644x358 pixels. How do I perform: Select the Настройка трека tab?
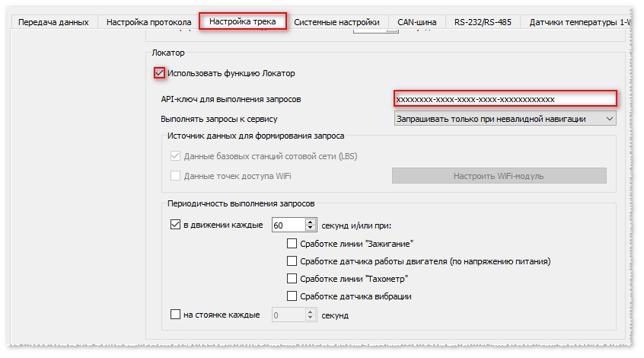[x=243, y=21]
